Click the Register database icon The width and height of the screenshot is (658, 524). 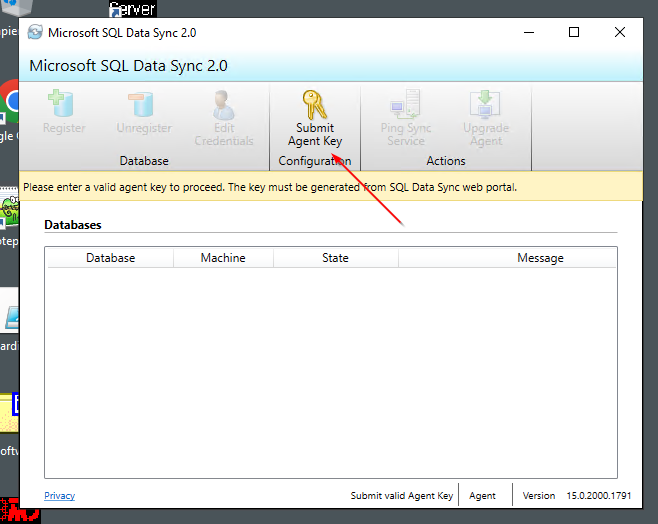click(61, 103)
